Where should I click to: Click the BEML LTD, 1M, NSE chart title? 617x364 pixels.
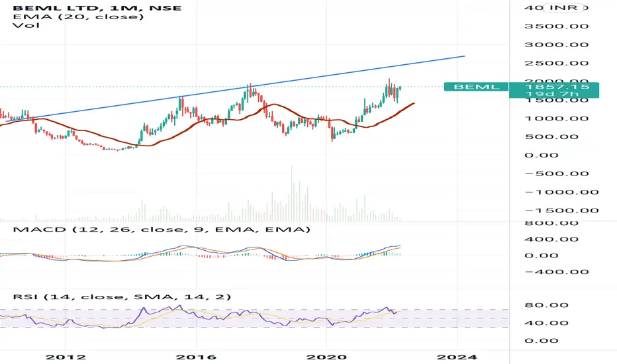tap(97, 7)
